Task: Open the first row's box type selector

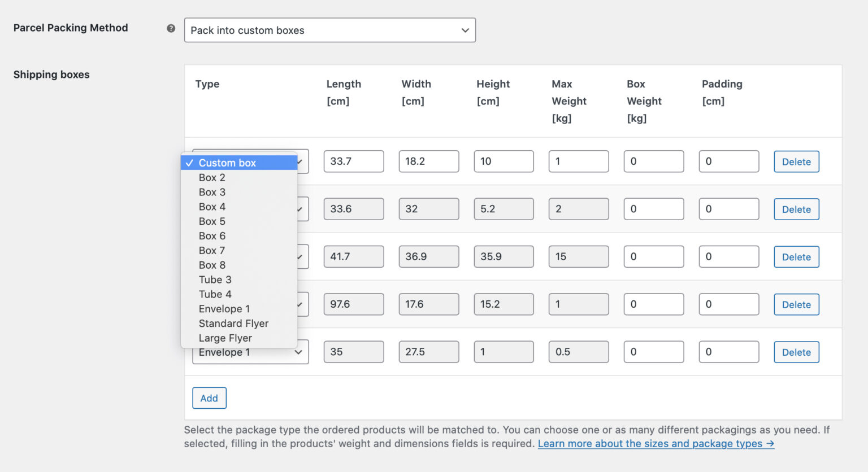Action: [300, 161]
